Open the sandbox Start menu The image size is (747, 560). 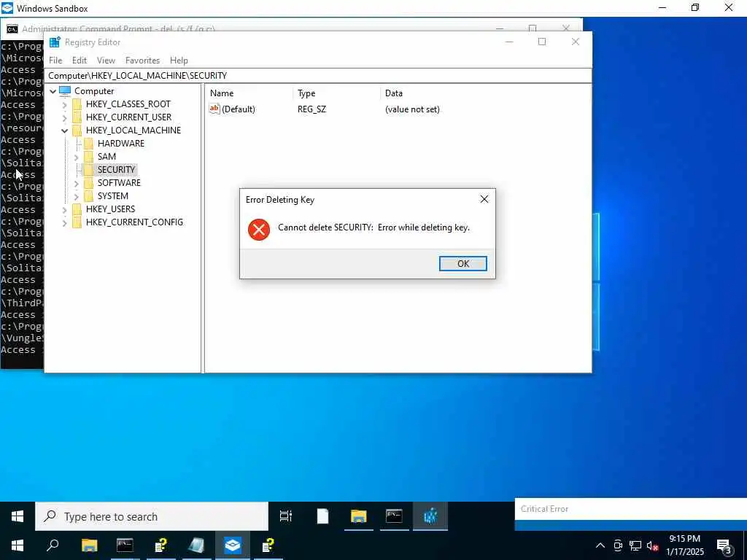(18, 516)
